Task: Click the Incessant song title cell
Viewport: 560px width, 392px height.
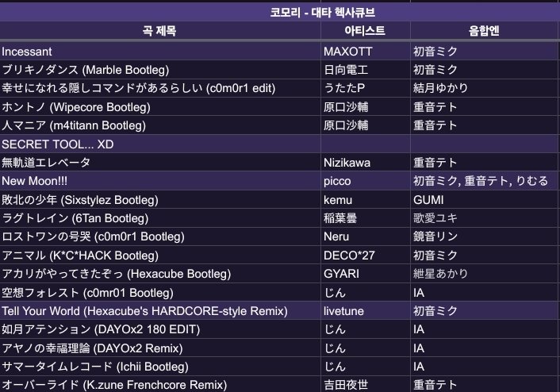Action: (x=160, y=52)
